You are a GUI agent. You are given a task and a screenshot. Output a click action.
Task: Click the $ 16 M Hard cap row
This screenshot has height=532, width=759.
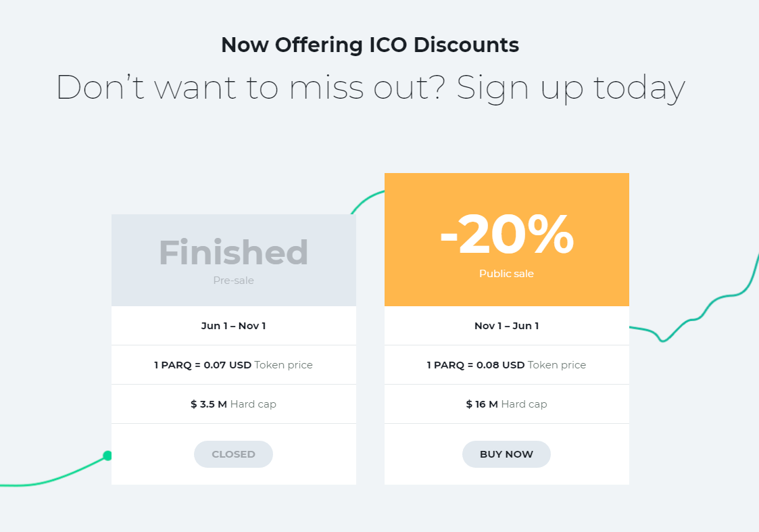point(507,404)
